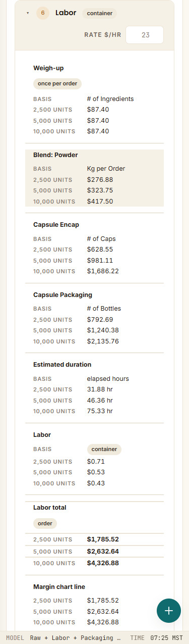Click the container basis tag under Labor
The height and width of the screenshot is (644, 189).
tap(104, 449)
